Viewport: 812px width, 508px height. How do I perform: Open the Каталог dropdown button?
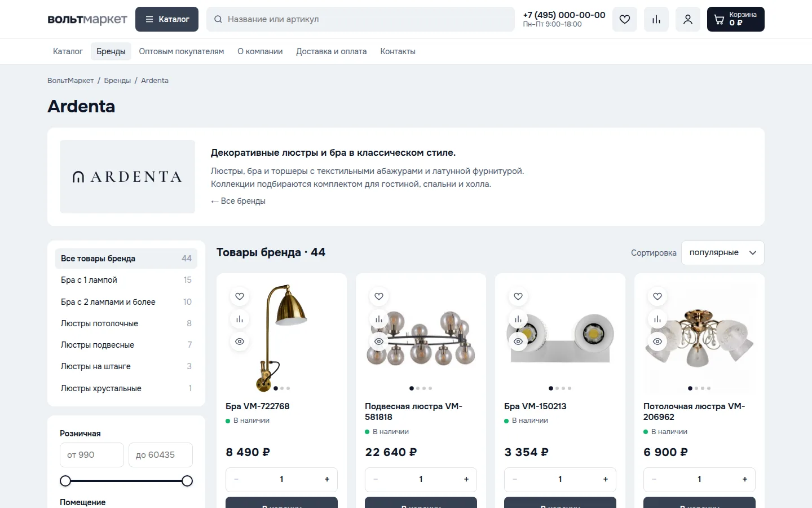[x=167, y=19]
